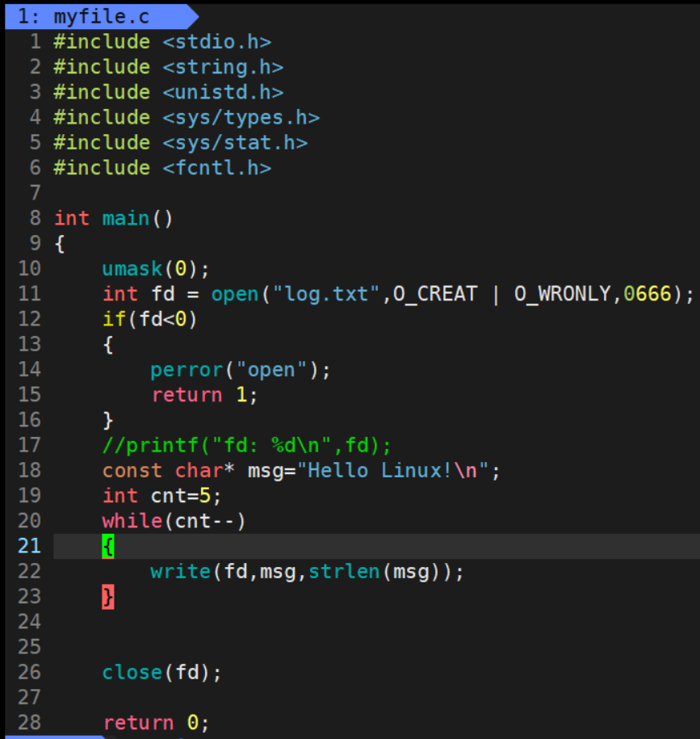Click the '#include <sys/stat.h>' line
Screen dimensions: 700x739
(x=180, y=143)
